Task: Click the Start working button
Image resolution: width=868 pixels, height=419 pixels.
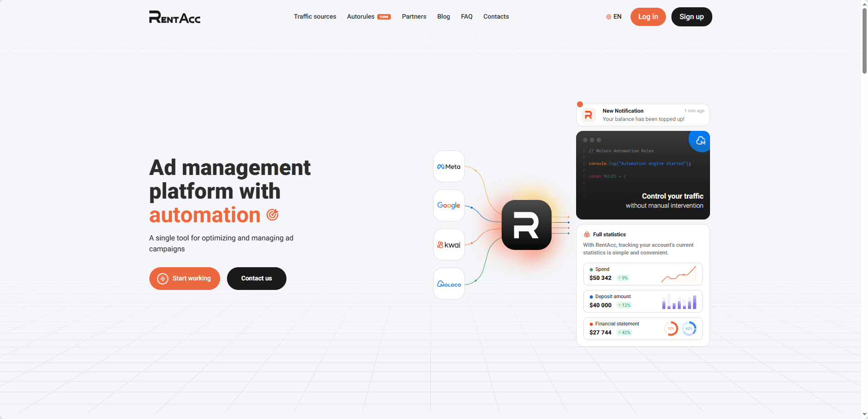Action: tap(185, 279)
